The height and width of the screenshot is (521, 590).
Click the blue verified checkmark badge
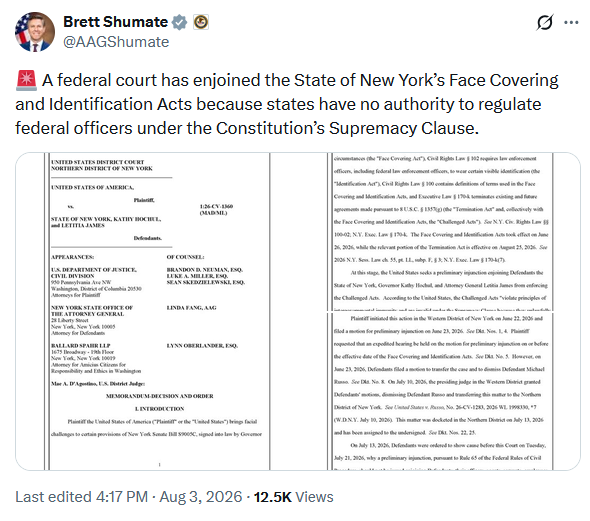tap(179, 22)
